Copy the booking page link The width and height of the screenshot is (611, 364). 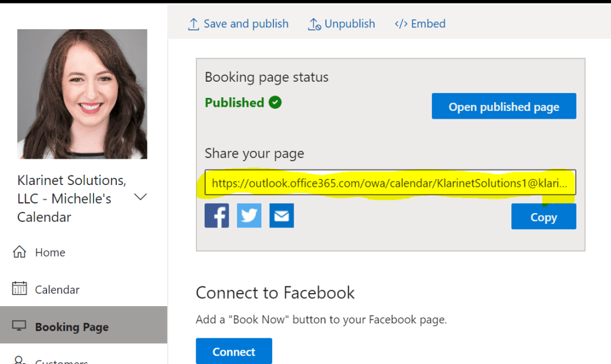point(543,217)
